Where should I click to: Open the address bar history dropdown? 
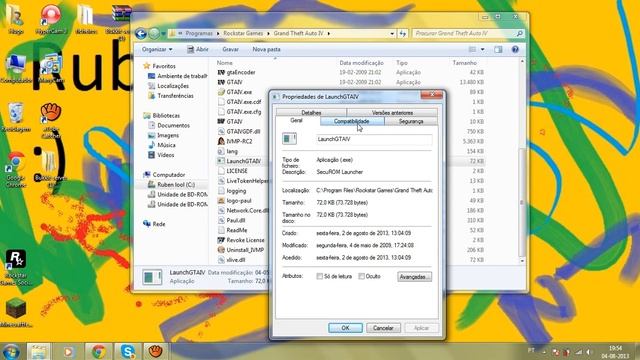tap(392, 33)
